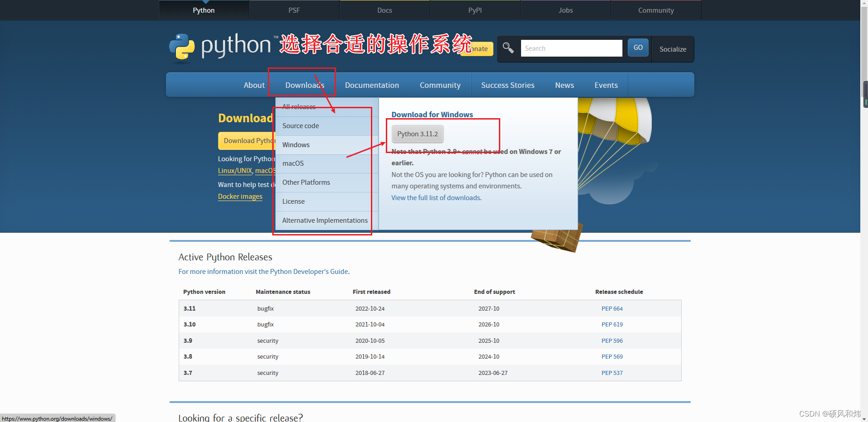The image size is (868, 422).
Task: Open the Events nav item
Action: click(606, 85)
